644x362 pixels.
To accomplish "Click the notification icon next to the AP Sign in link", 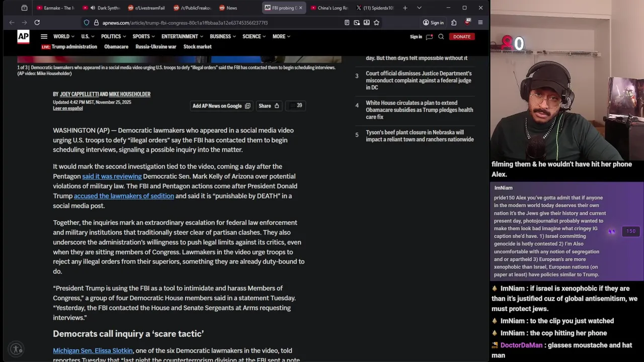I will point(429,37).
